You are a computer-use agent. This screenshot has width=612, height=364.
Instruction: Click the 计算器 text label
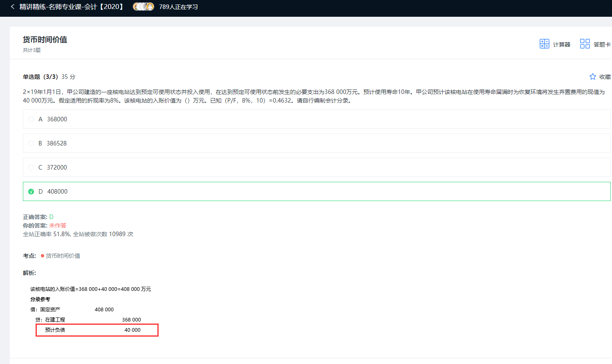pos(561,45)
